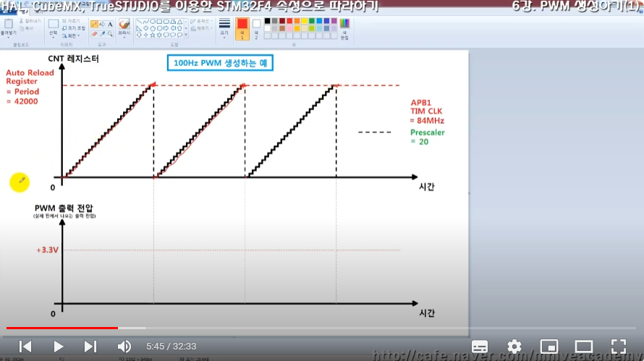
Task: Pick the black swatch in the palette
Action: 267,21
